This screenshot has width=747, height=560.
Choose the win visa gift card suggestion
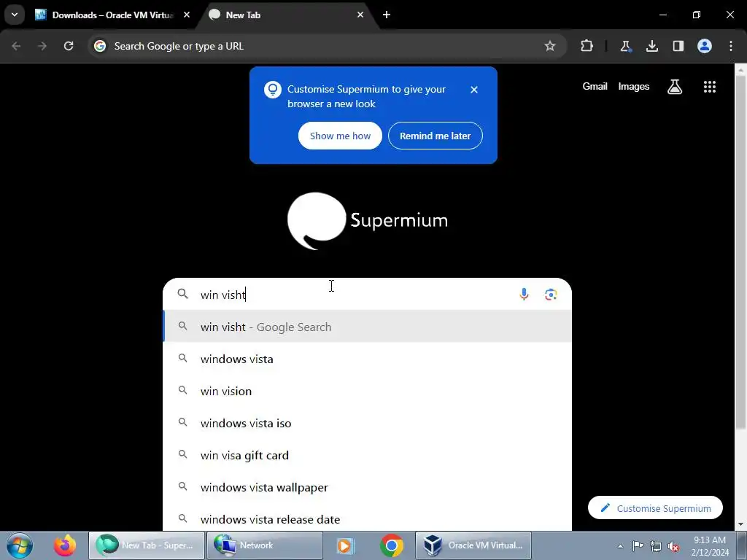368,455
